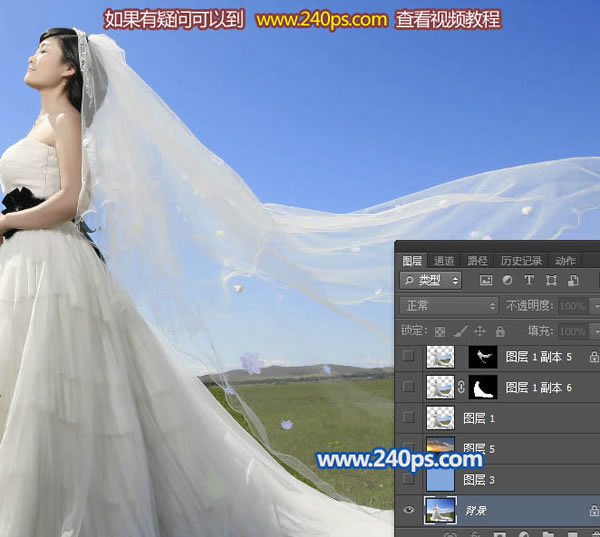Click the 不透明度 label
Viewport: 600px width, 537px height.
[529, 306]
